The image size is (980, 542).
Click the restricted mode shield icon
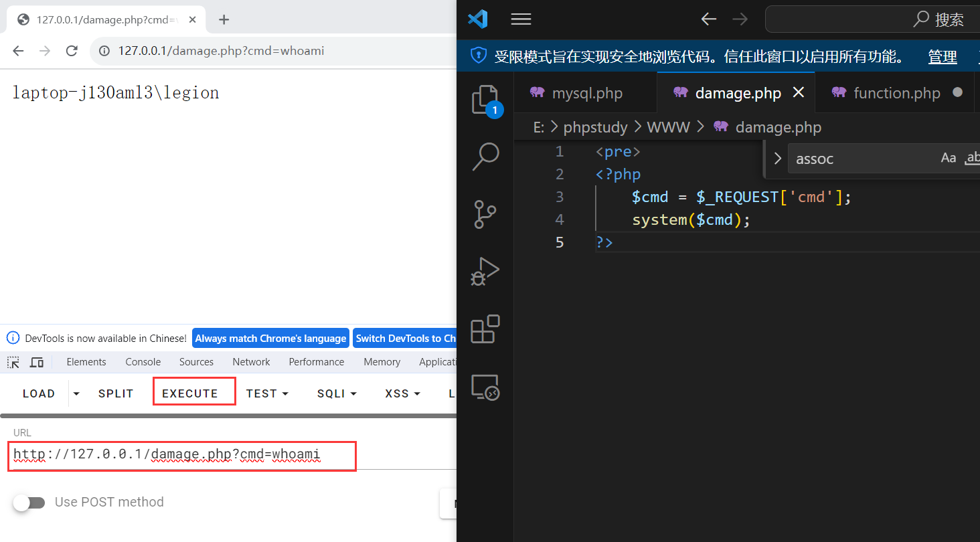point(479,56)
